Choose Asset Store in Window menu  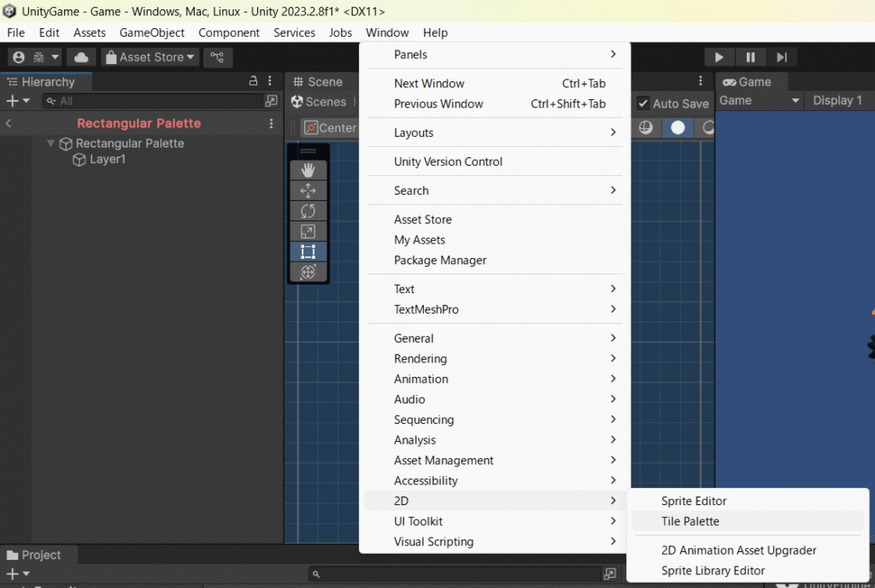(x=495, y=220)
